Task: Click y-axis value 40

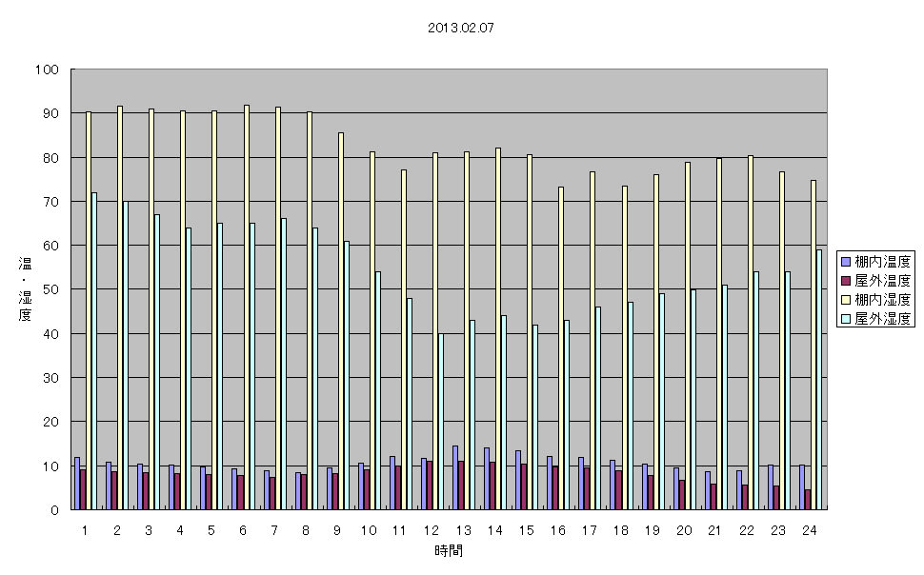Action: click(x=50, y=334)
